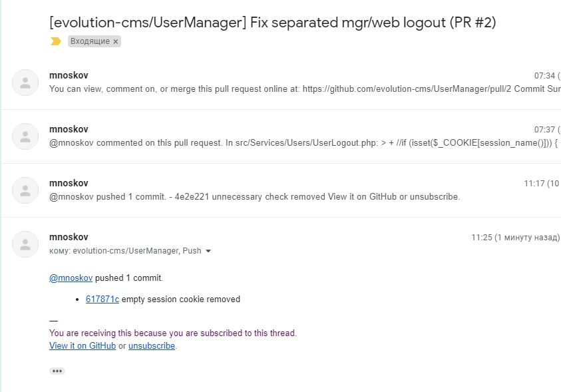Click the yellow importance marker icon
Screen dimensions: 561x392
[x=55, y=41]
